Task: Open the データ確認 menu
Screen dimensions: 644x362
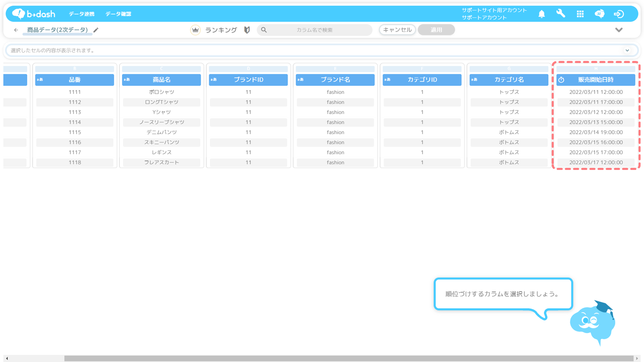Action: tap(118, 14)
